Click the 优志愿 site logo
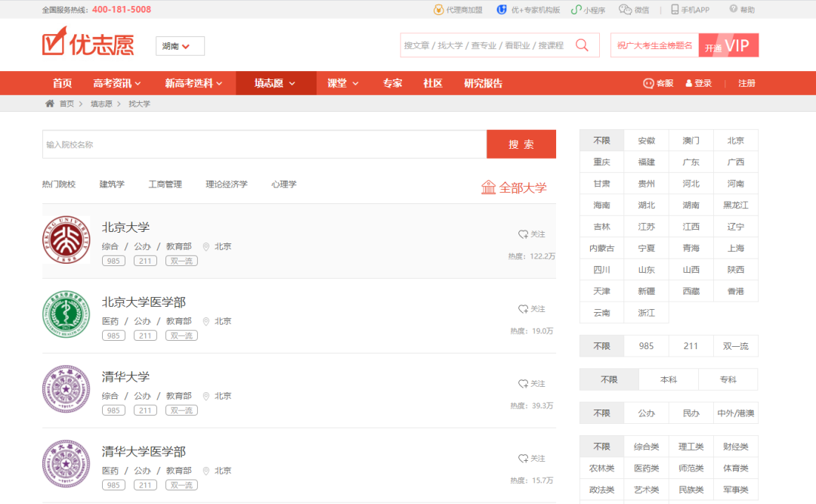816x504 pixels. [88, 42]
